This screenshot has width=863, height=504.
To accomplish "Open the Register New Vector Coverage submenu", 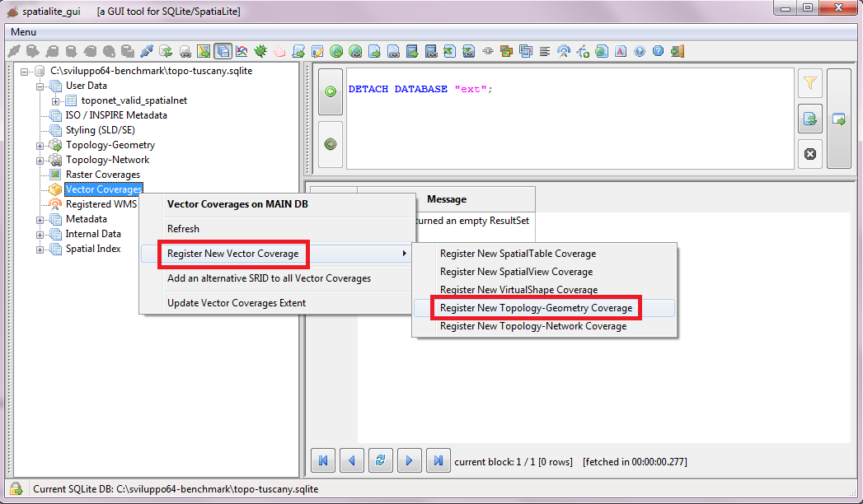I will click(x=276, y=254).
